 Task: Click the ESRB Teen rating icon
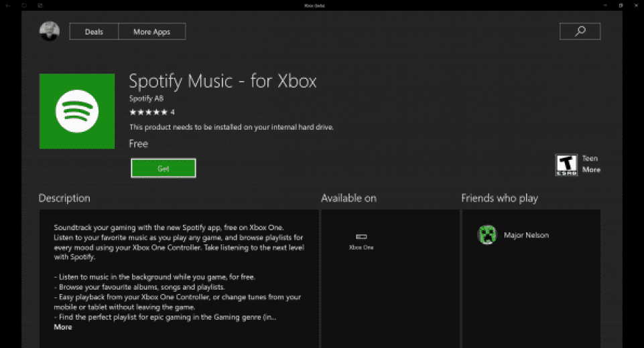coord(566,165)
